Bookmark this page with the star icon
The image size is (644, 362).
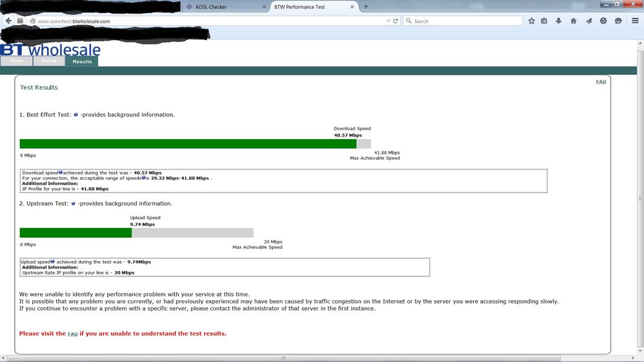pyautogui.click(x=531, y=21)
